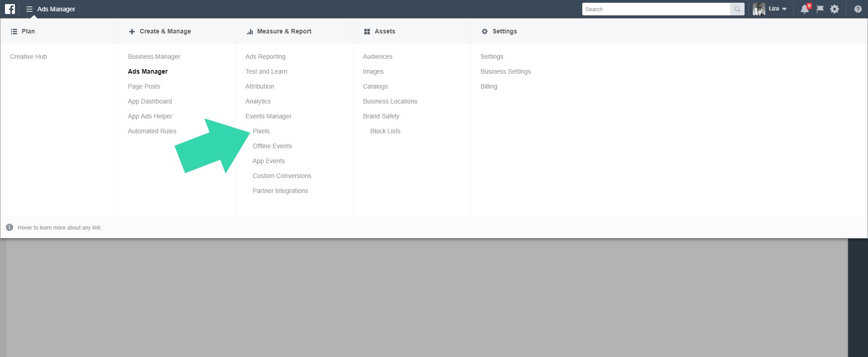This screenshot has height=357, width=868.
Task: Click the Facebook logo icon
Action: pos(10,9)
